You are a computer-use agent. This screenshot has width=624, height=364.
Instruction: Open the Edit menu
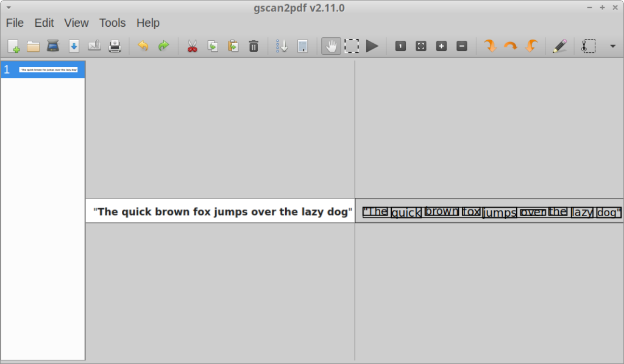pyautogui.click(x=44, y=23)
